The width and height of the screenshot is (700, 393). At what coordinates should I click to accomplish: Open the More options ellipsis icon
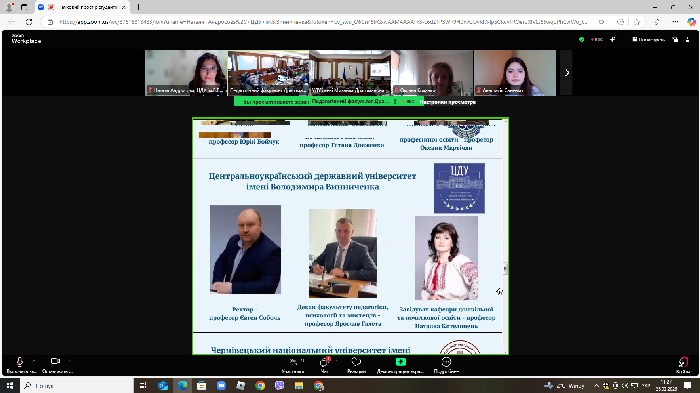446,361
